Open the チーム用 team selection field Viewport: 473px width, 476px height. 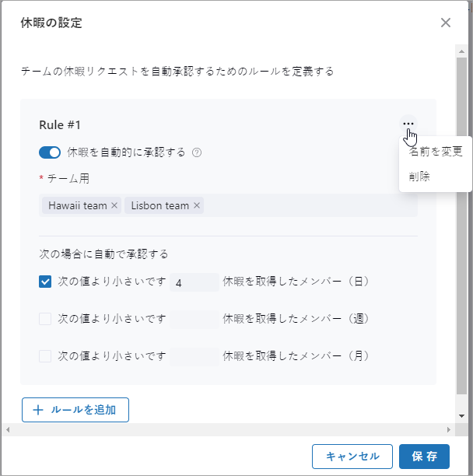[x=311, y=206]
